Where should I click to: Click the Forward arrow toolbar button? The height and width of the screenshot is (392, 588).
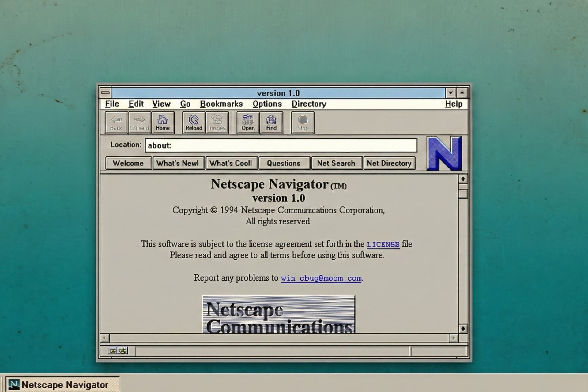tap(140, 123)
